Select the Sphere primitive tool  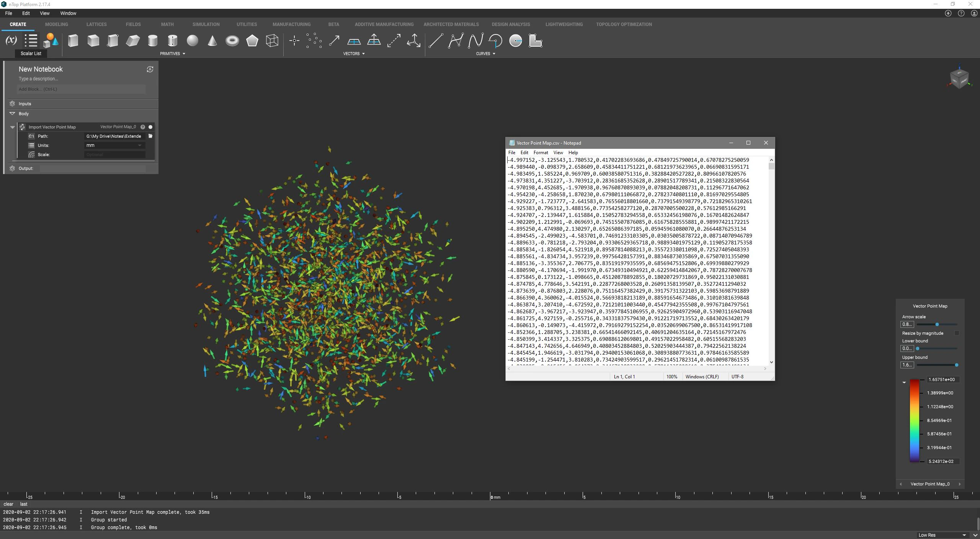[193, 41]
